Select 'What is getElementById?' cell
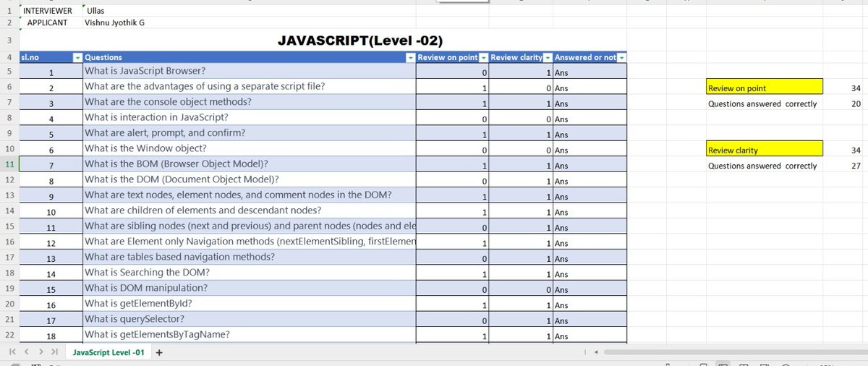868x366 pixels. coord(250,305)
